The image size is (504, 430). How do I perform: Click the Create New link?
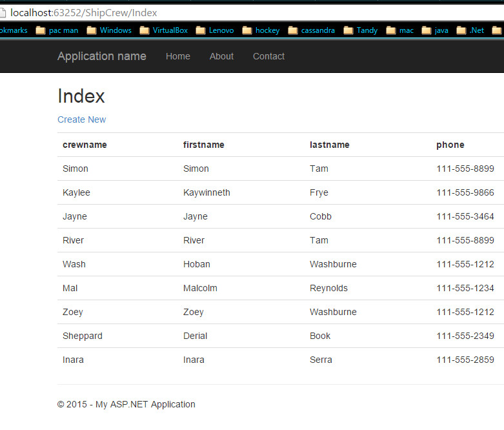coord(81,119)
